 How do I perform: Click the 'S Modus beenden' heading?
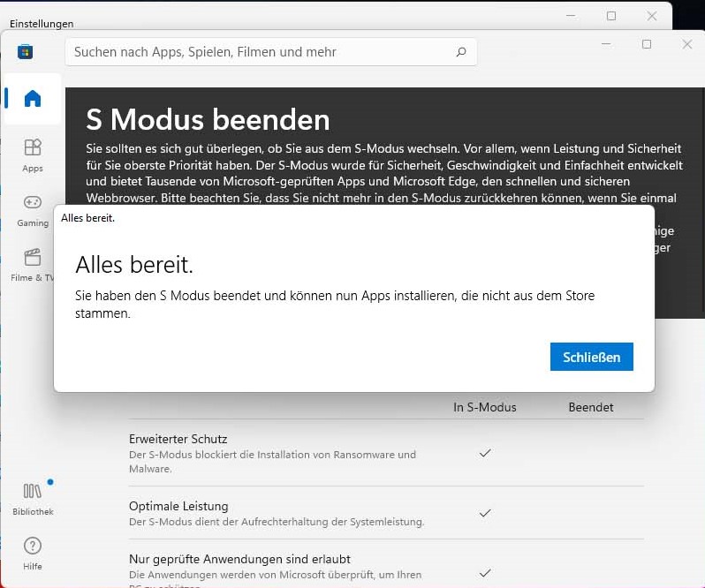(x=208, y=119)
